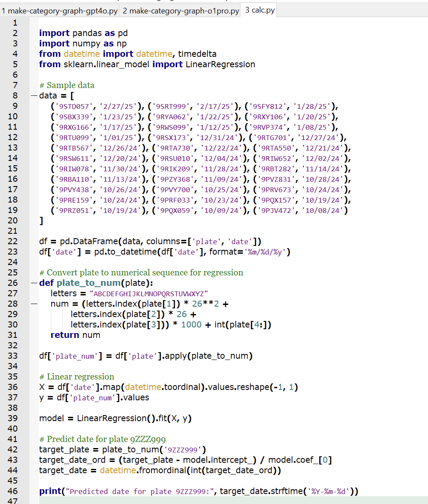Click apply(plate_to_num) on line 33

coord(209,356)
